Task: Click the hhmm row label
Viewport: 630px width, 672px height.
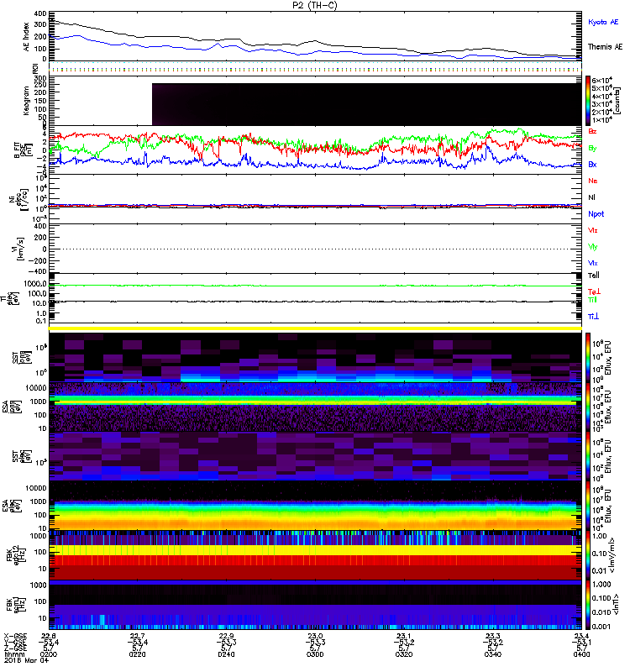Action: [13, 654]
